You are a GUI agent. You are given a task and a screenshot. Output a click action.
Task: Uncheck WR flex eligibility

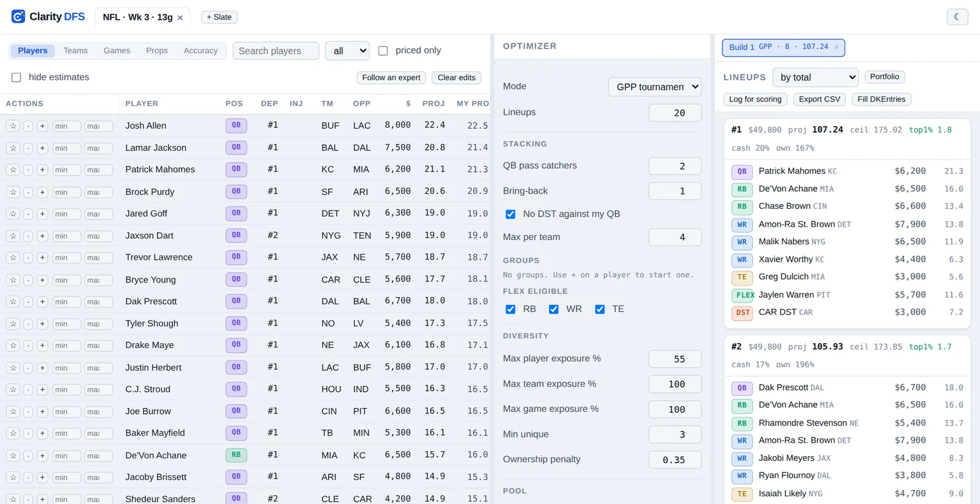(x=554, y=310)
